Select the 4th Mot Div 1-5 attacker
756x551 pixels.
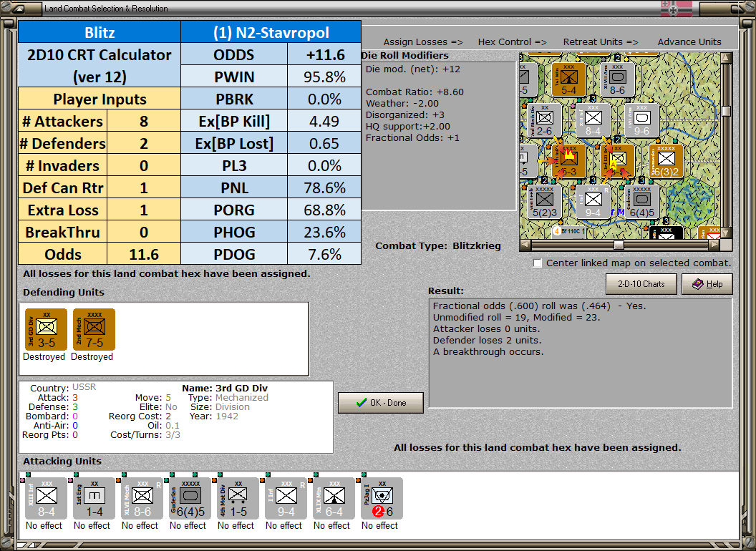[x=238, y=499]
